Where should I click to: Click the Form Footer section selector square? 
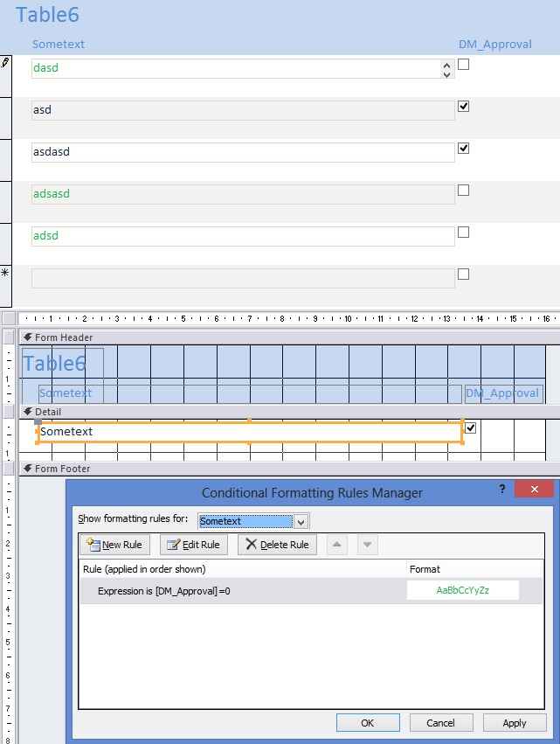pos(9,469)
